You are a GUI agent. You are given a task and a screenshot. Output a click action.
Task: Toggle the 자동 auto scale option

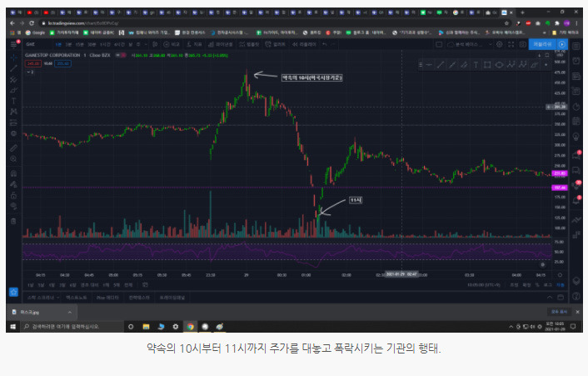[x=560, y=285]
